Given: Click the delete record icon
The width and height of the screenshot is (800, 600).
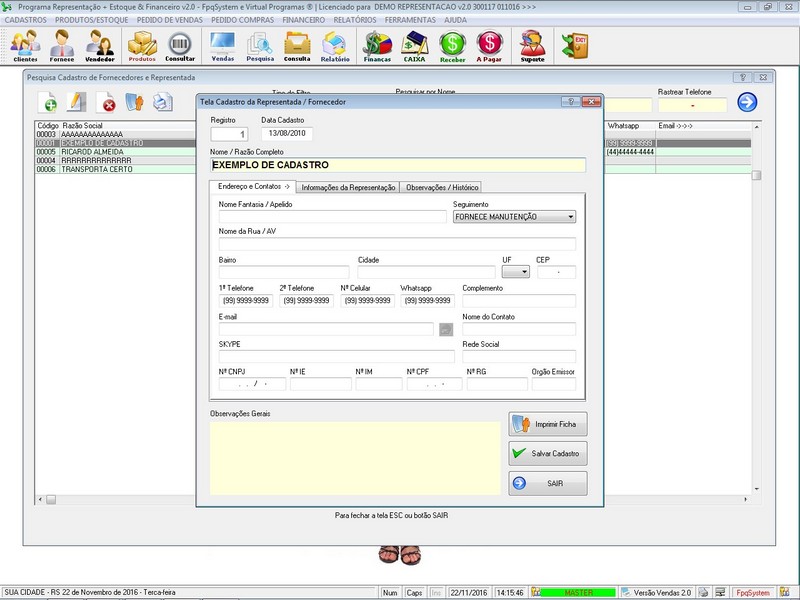Looking at the screenshot, I should [x=106, y=102].
